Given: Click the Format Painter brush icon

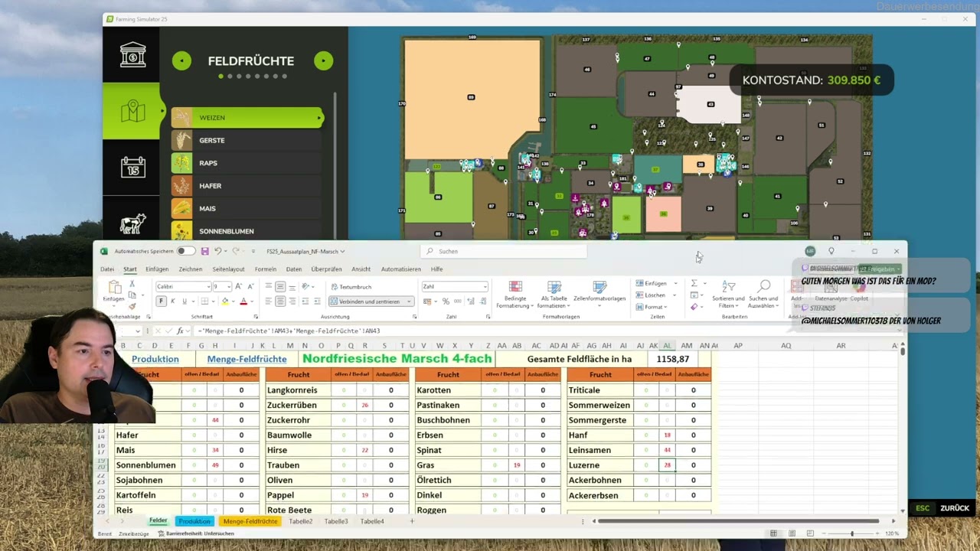Looking at the screenshot, I should pyautogui.click(x=132, y=305).
